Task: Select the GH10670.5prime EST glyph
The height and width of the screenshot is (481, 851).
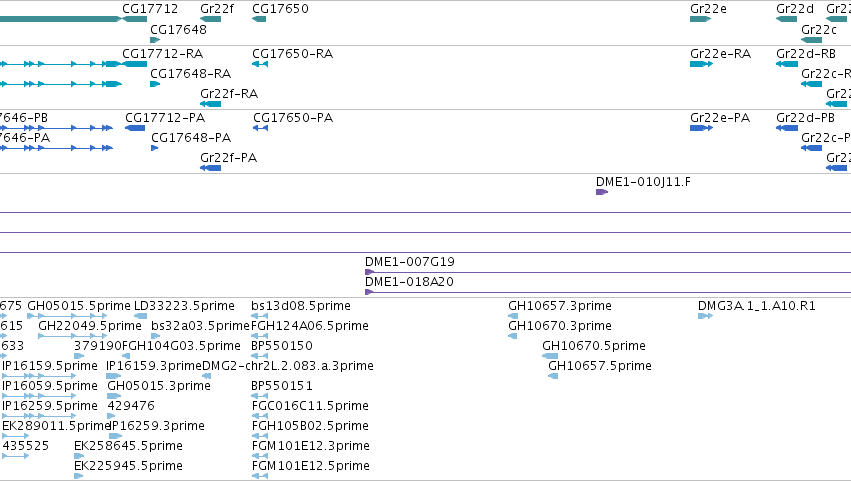Action: (x=550, y=356)
